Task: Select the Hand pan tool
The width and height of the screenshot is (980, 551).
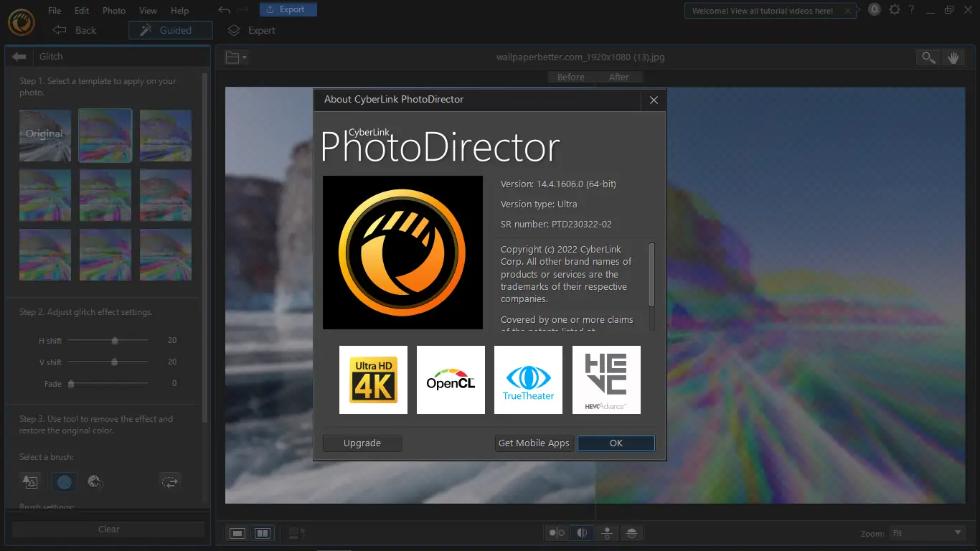Action: coord(953,58)
